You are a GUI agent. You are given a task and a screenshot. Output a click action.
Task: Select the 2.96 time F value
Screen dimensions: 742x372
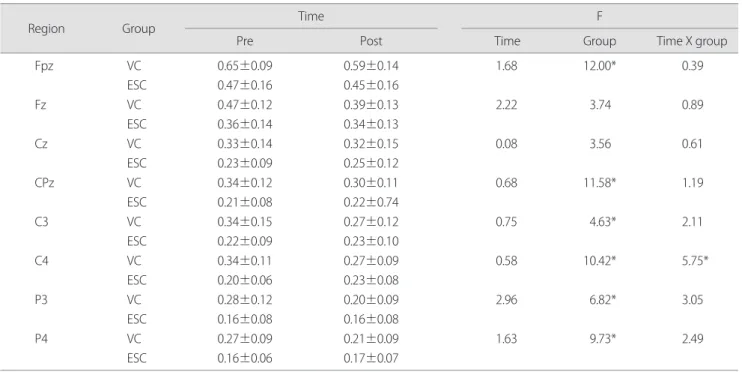point(507,300)
